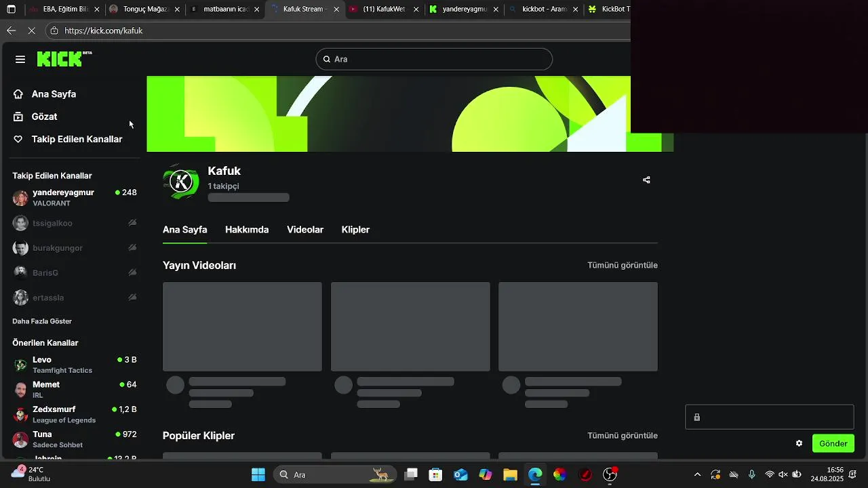Open weather widget showing 24°C
The image size is (868, 488).
pyautogui.click(x=31, y=474)
